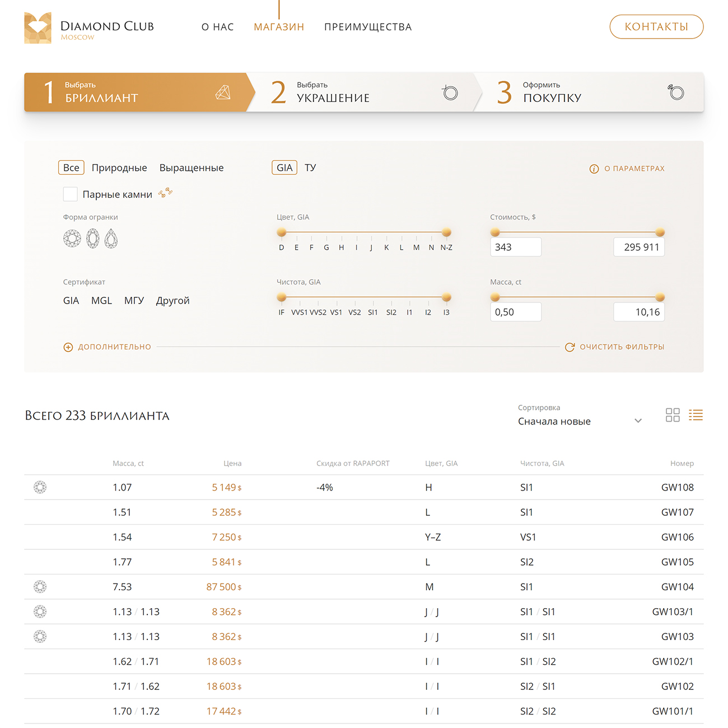Filter by MGL certificate
This screenshot has width=728, height=728.
tap(101, 301)
